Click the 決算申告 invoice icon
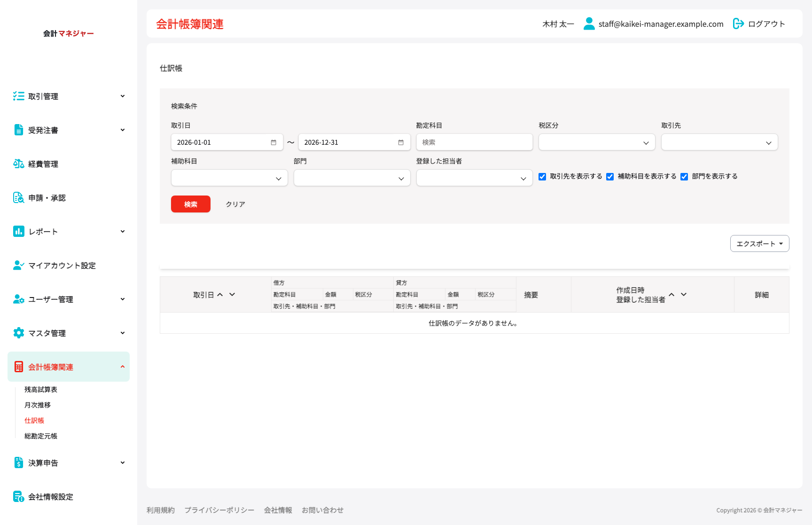Screen dimensions: 812x525 (x=19, y=463)
